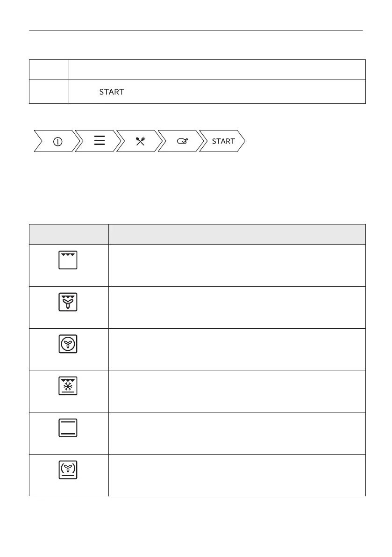The width and height of the screenshot is (392, 557).
Task: Select the bracketed fan baking icon
Action: point(68,470)
